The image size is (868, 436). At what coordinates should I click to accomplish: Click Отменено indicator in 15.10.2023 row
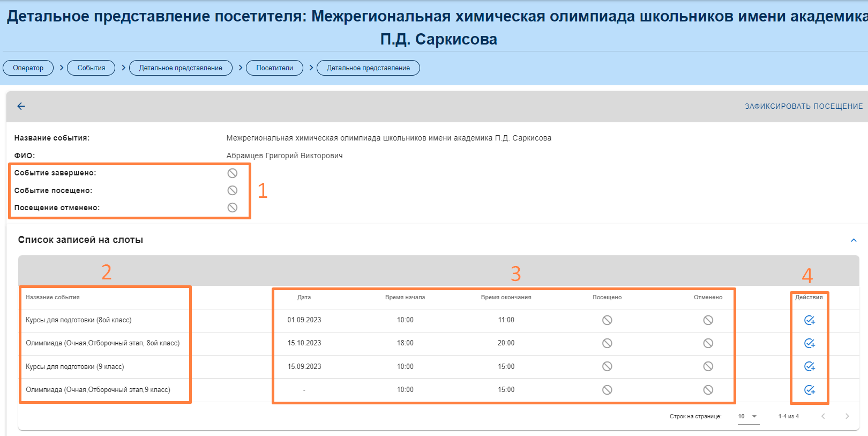pyautogui.click(x=708, y=343)
